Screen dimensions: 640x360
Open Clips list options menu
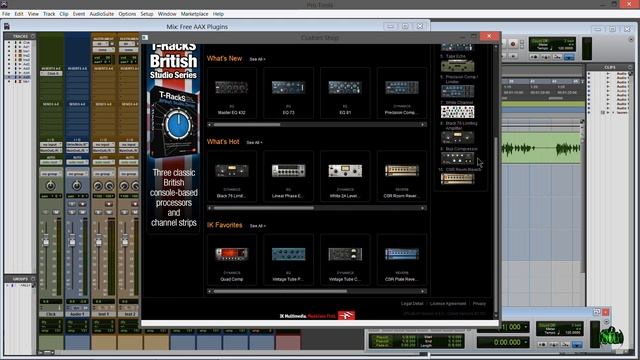(x=630, y=67)
